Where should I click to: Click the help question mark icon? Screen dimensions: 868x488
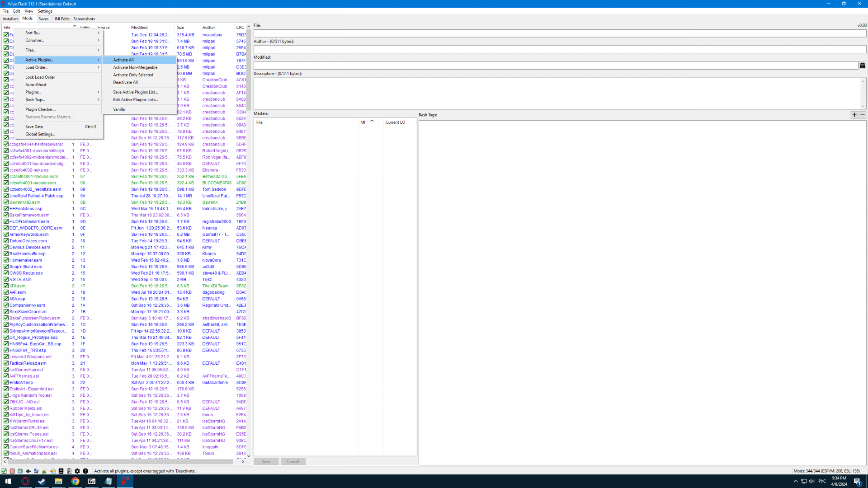[85, 471]
